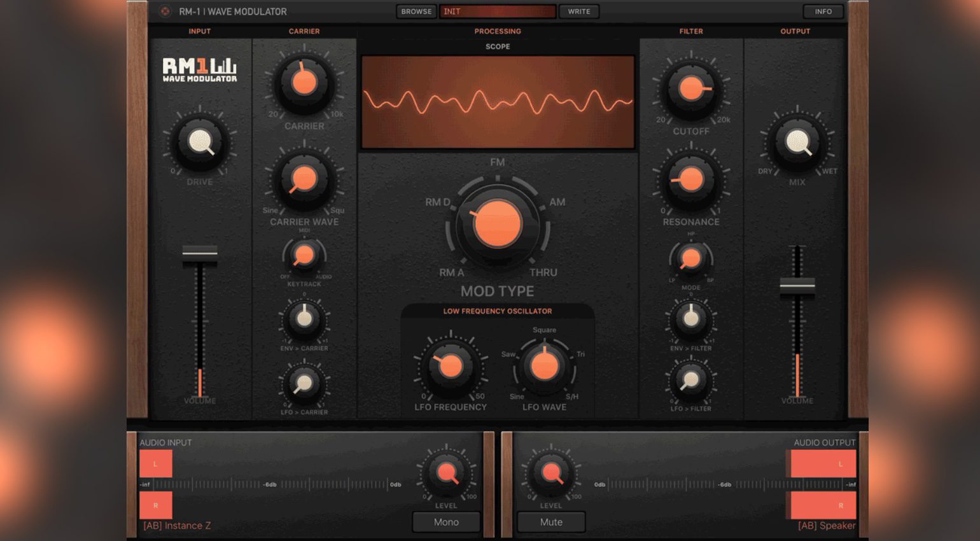This screenshot has height=541, width=980.
Task: Click the ENV > CARRIER knob
Action: [x=304, y=318]
